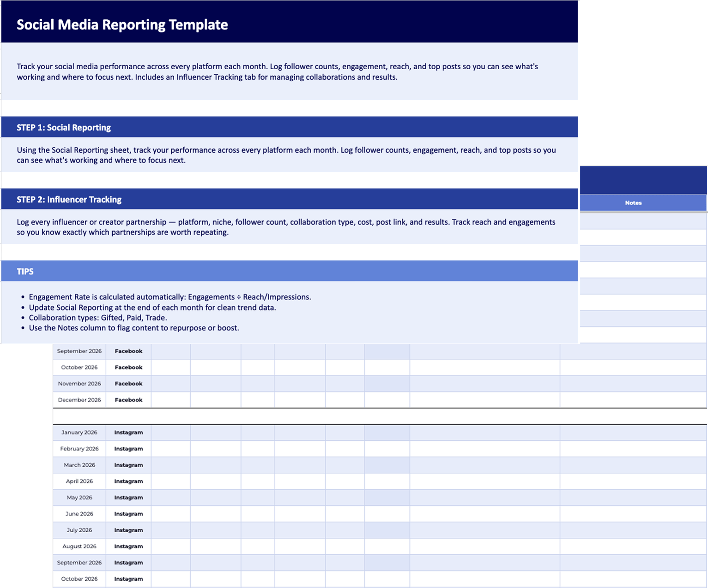The image size is (708, 588).
Task: Select Facebook cell in December 2026 row
Action: tap(128, 400)
